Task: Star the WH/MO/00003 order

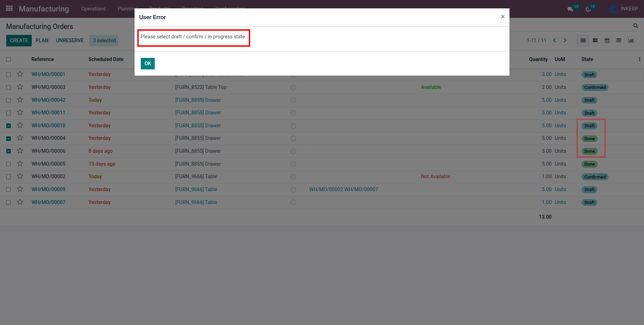Action: pos(20,87)
